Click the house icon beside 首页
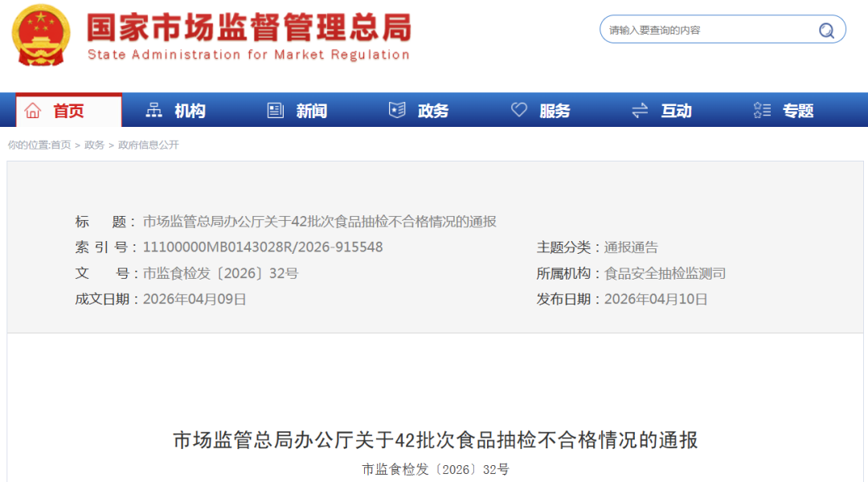Viewport: 868px width, 482px height. click(x=33, y=111)
